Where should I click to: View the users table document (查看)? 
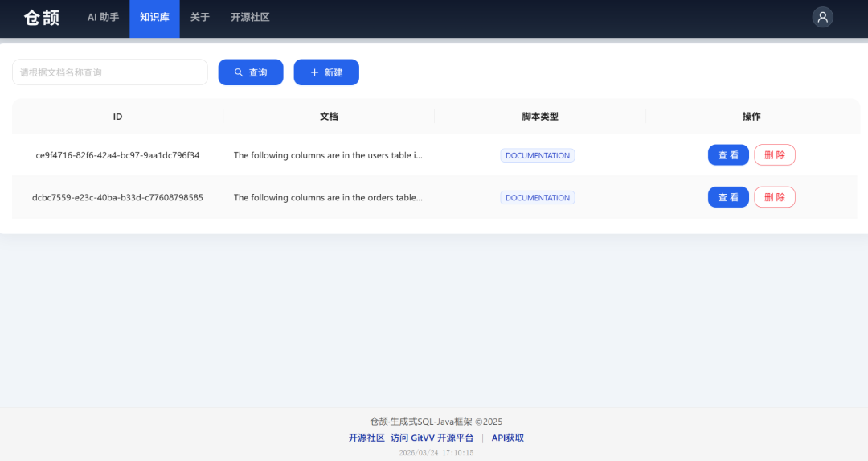[728, 155]
